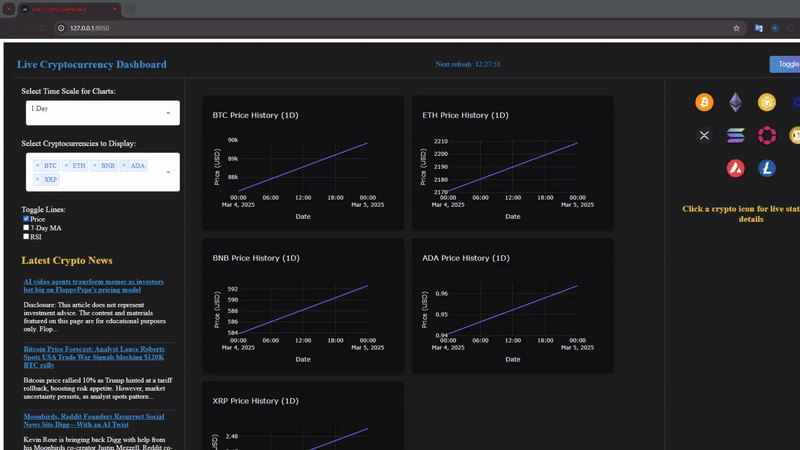Viewport: 800px width, 450px height.
Task: Open the cryptocurrencies multi-select dropdown arrow
Action: pyautogui.click(x=168, y=172)
